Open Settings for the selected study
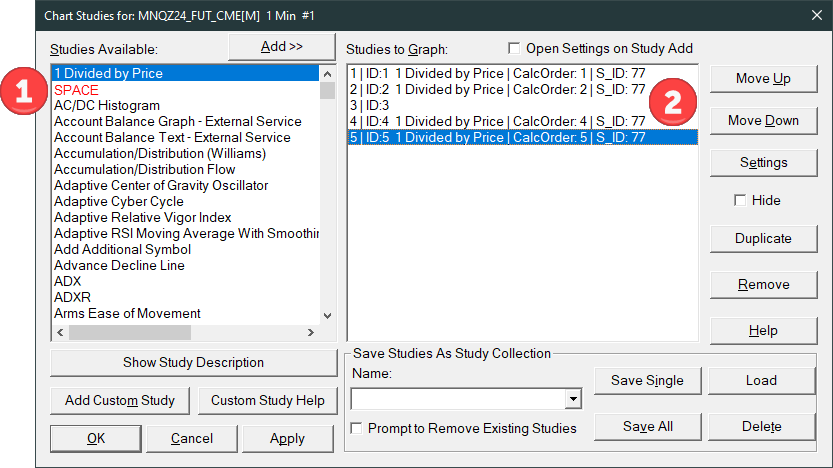The height and width of the screenshot is (468, 833). click(763, 162)
